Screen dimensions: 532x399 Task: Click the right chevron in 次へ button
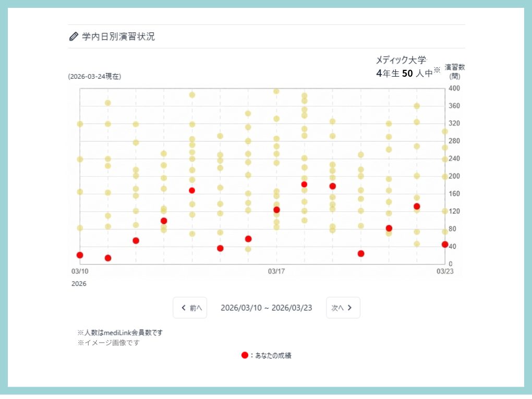pos(349,308)
